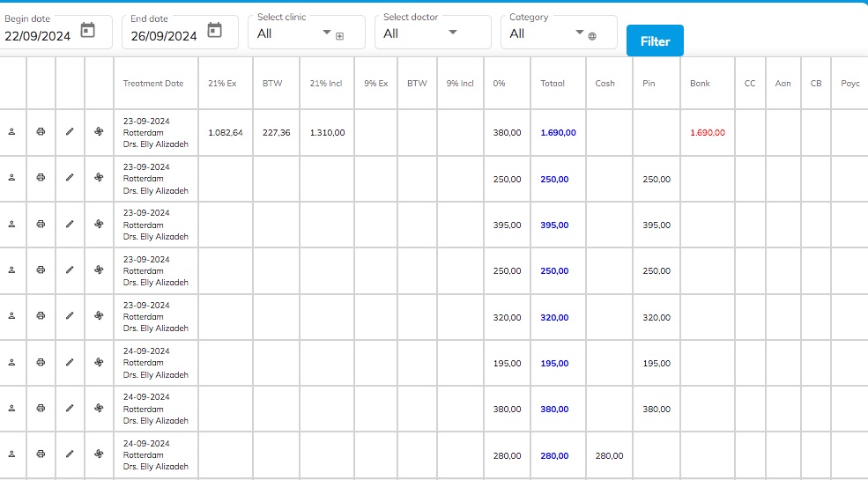This screenshot has height=480, width=868.
Task: Click the fan icon on the 195,00 row
Action: coord(99,362)
